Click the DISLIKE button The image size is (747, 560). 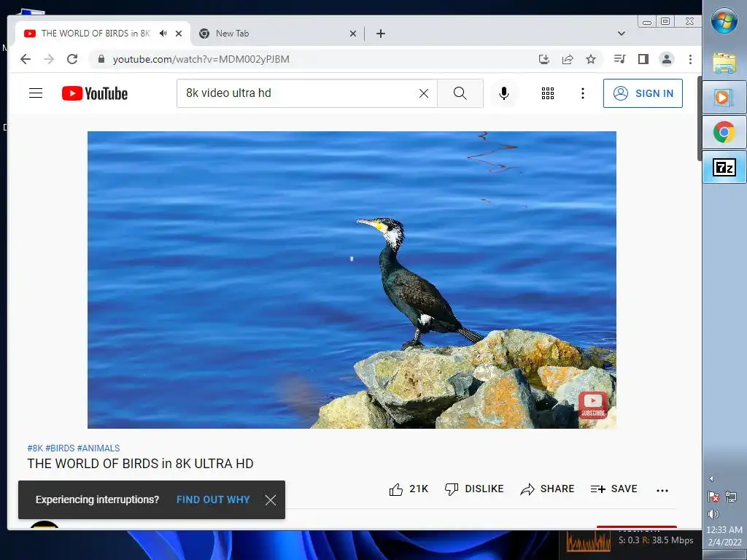tap(474, 489)
